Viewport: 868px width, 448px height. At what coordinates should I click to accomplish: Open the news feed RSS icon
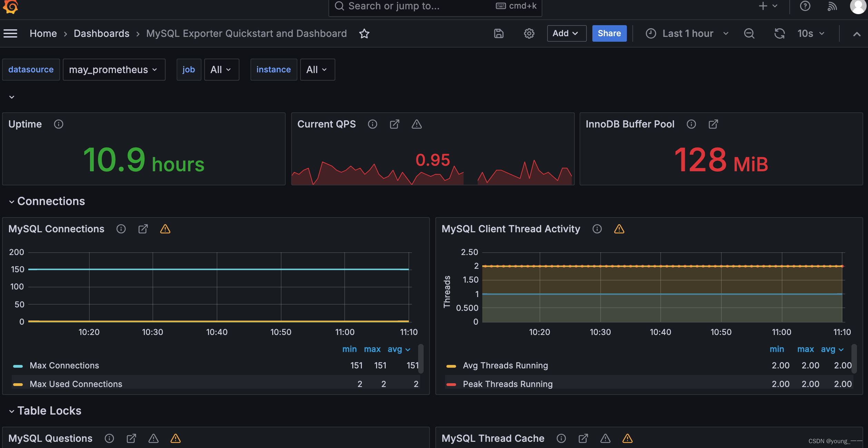tap(832, 6)
